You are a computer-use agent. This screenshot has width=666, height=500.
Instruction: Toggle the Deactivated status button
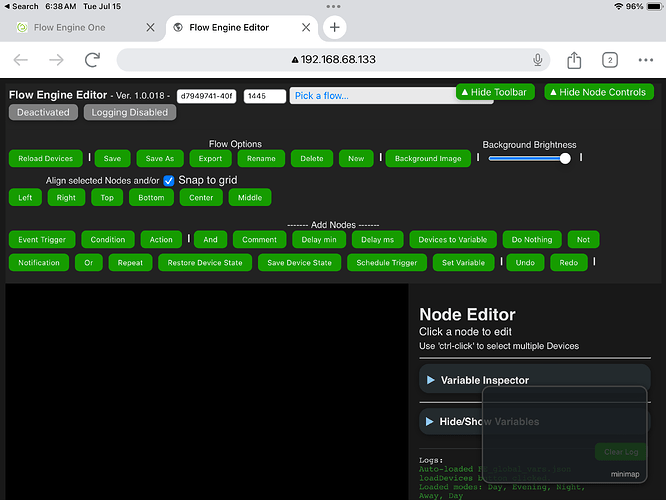click(x=43, y=112)
